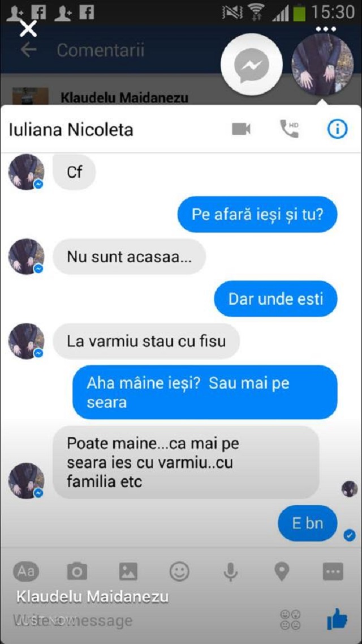
Task: Open conversation info details
Action: (x=337, y=130)
